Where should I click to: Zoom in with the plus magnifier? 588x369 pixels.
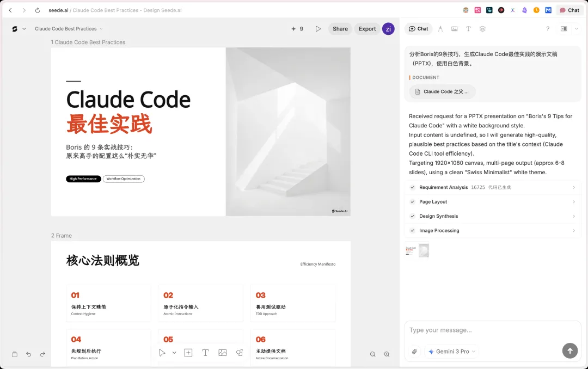point(387,354)
